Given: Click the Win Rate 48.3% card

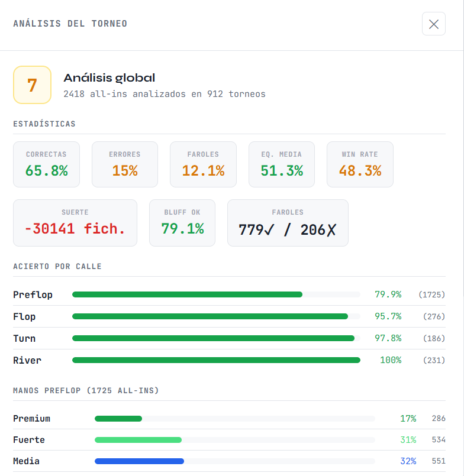Looking at the screenshot, I should 360,164.
